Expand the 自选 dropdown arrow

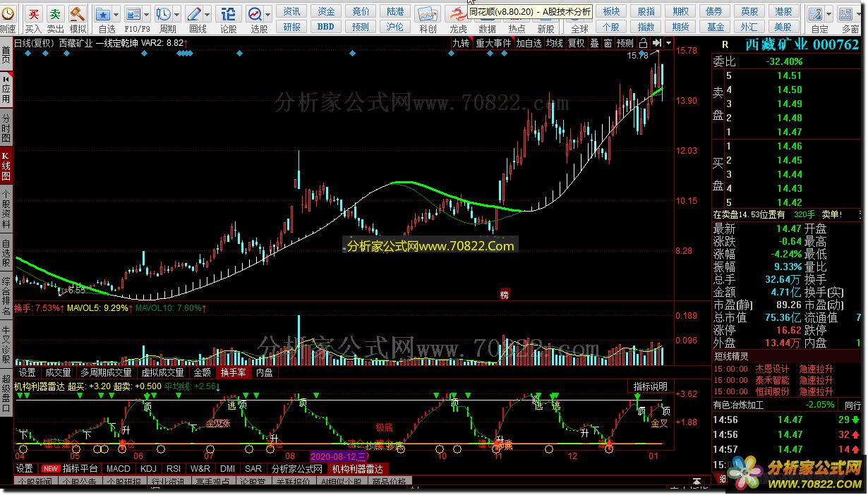coord(116,14)
